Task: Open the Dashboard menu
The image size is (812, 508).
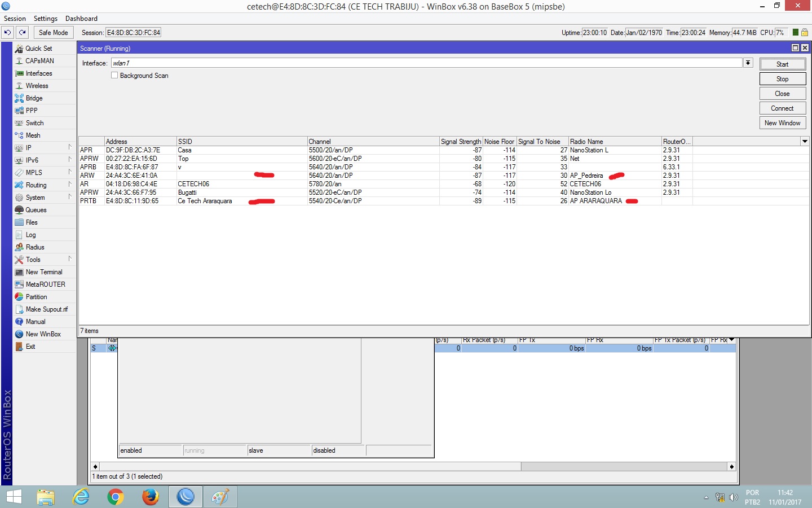Action: point(81,19)
